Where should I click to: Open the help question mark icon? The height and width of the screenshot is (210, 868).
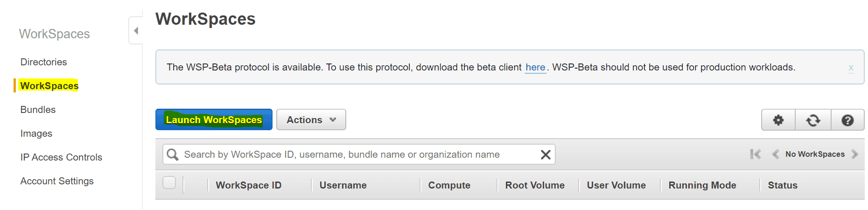pyautogui.click(x=847, y=120)
